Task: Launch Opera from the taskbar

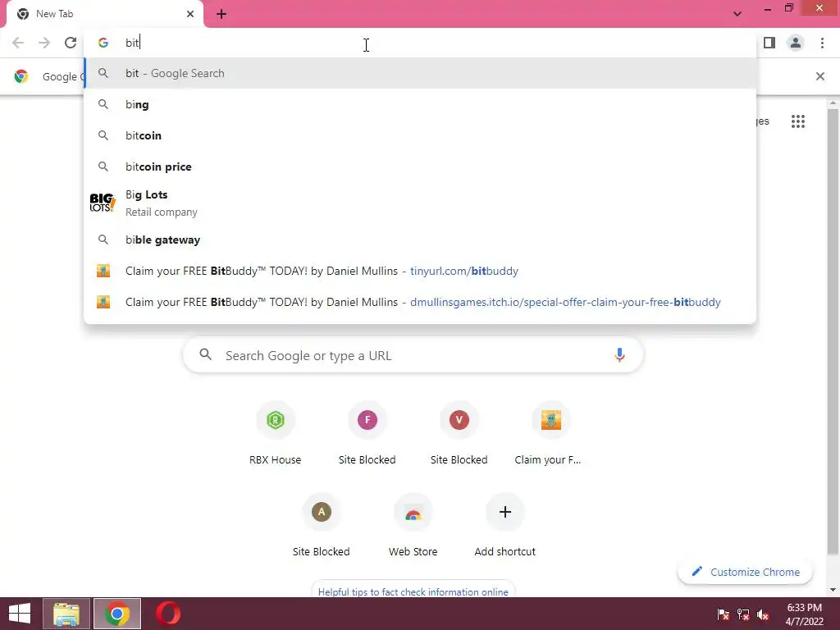Action: pyautogui.click(x=168, y=614)
